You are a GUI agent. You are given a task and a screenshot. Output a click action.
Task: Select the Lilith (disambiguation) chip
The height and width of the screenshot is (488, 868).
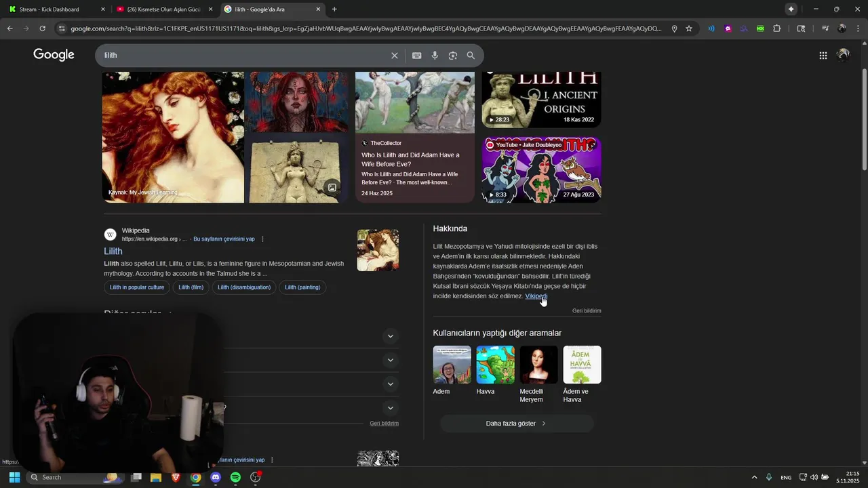click(244, 287)
